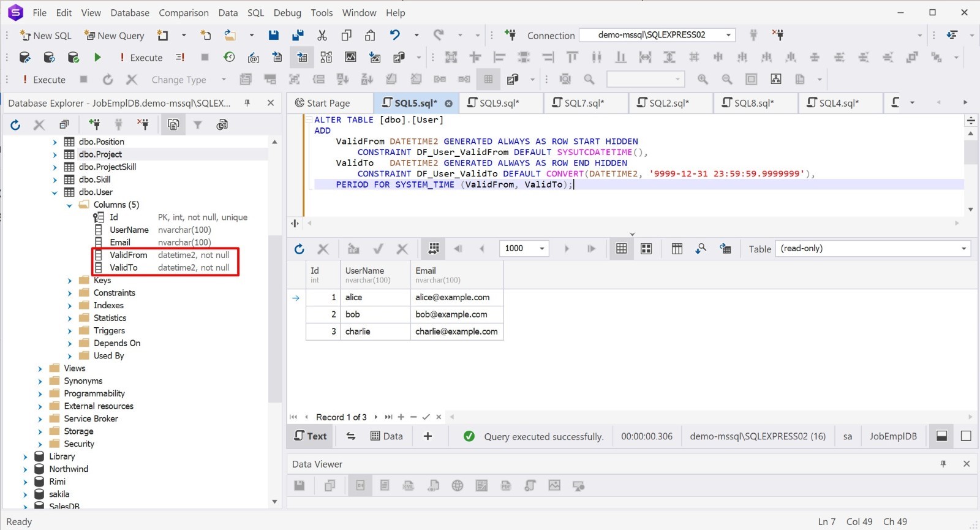This screenshot has height=530, width=980.
Task: Click the Change Type button
Action: pos(179,80)
